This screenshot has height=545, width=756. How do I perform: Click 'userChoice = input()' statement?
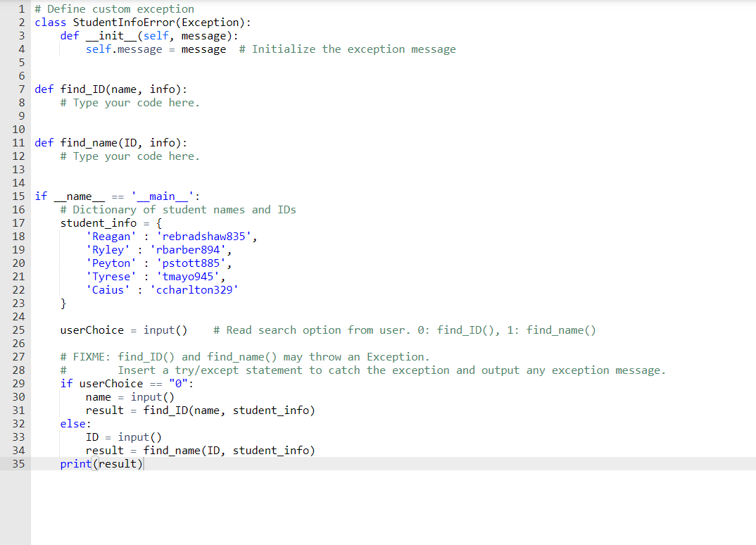coord(123,330)
